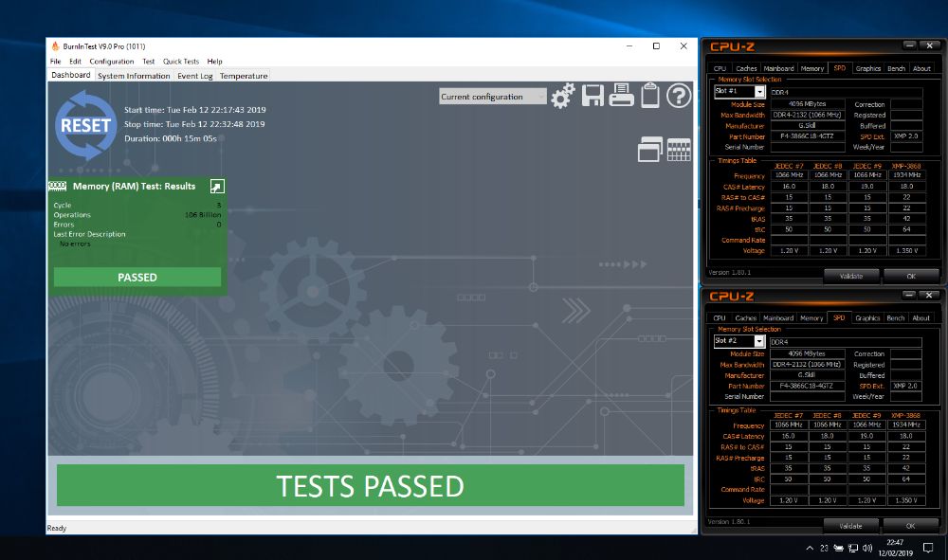Switch to the System Information tab
The image size is (948, 560).
pos(134,76)
